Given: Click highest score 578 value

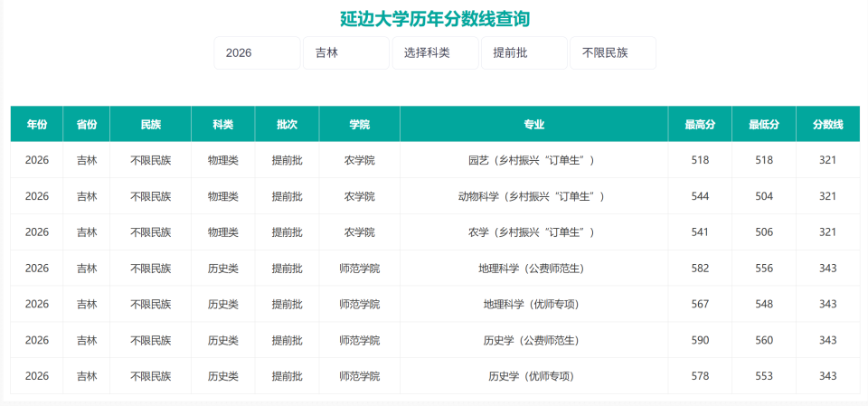Looking at the screenshot, I should pyautogui.click(x=700, y=376).
